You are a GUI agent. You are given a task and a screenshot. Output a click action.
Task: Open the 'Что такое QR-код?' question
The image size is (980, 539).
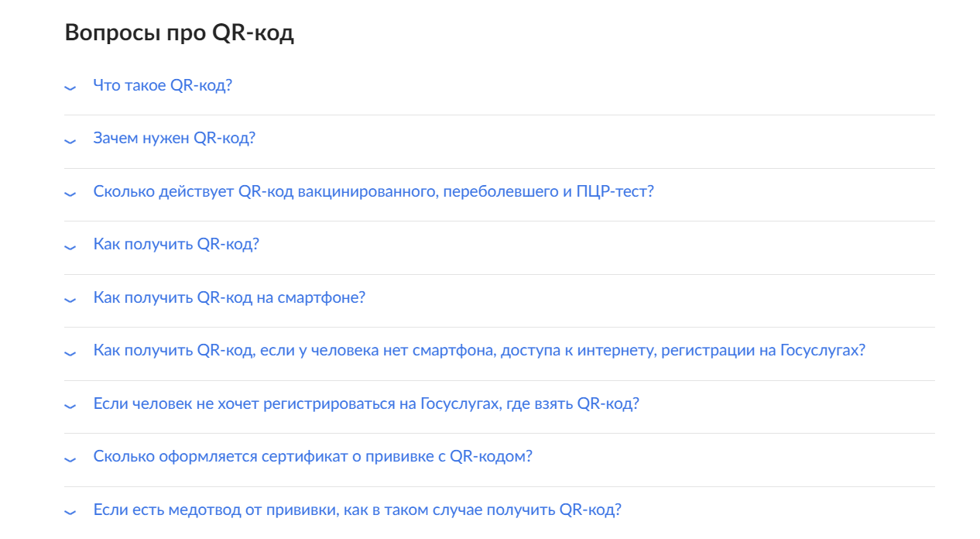(x=163, y=85)
